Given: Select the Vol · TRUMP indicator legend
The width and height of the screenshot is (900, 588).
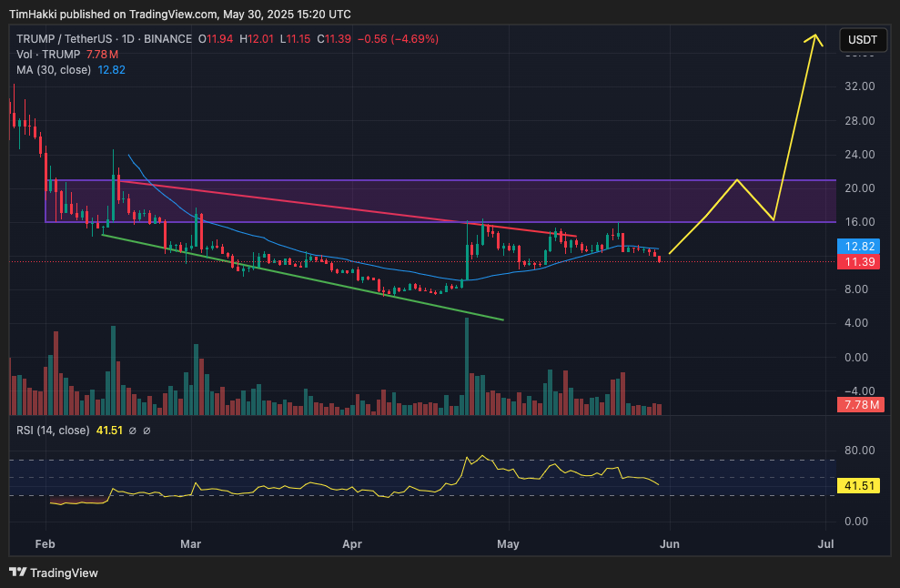Looking at the screenshot, I should point(48,55).
